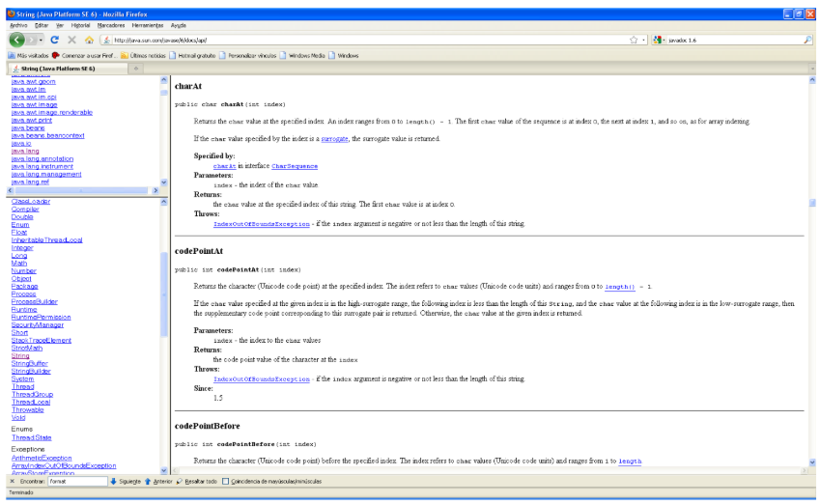Select StringBuilder in the class list

tap(31, 371)
